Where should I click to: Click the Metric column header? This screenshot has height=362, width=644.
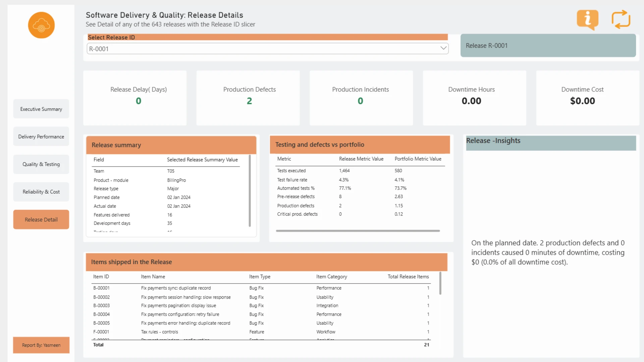click(x=284, y=159)
